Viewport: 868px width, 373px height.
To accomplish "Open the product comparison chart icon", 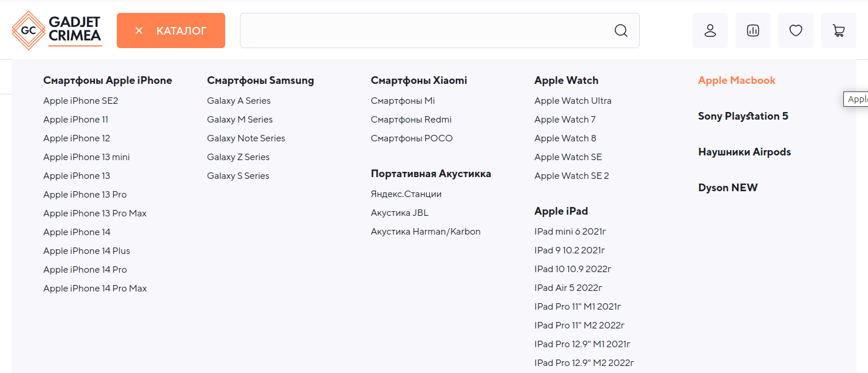I will (x=753, y=30).
